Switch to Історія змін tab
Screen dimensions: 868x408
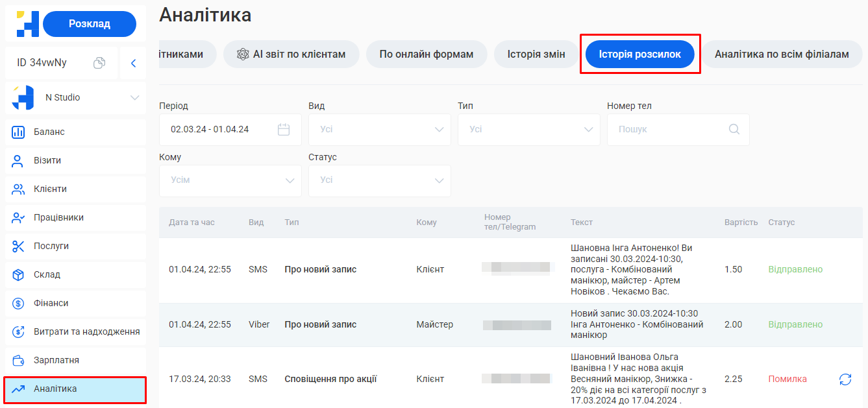536,54
